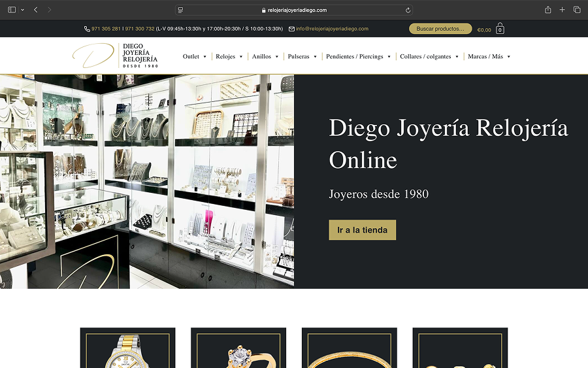
Task: Open the shopping cart bag icon
Action: tap(500, 29)
